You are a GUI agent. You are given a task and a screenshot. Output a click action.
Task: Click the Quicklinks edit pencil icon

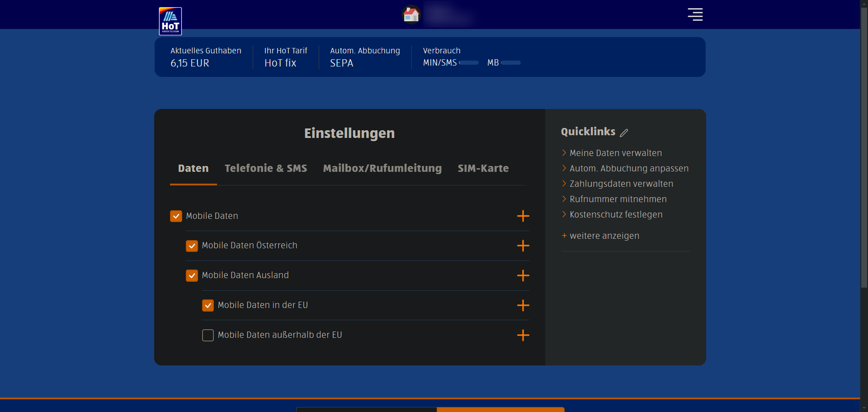coord(624,133)
